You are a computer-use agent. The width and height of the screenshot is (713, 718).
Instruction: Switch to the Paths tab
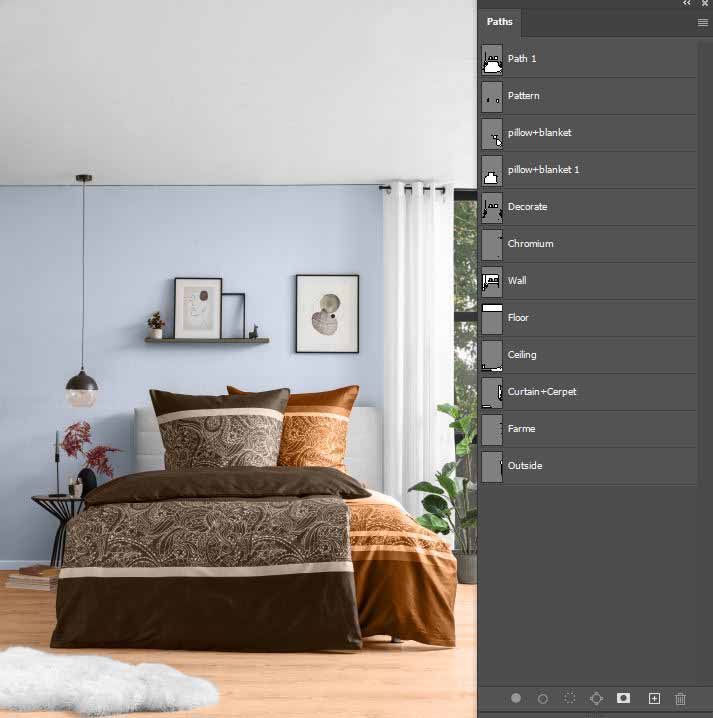500,22
